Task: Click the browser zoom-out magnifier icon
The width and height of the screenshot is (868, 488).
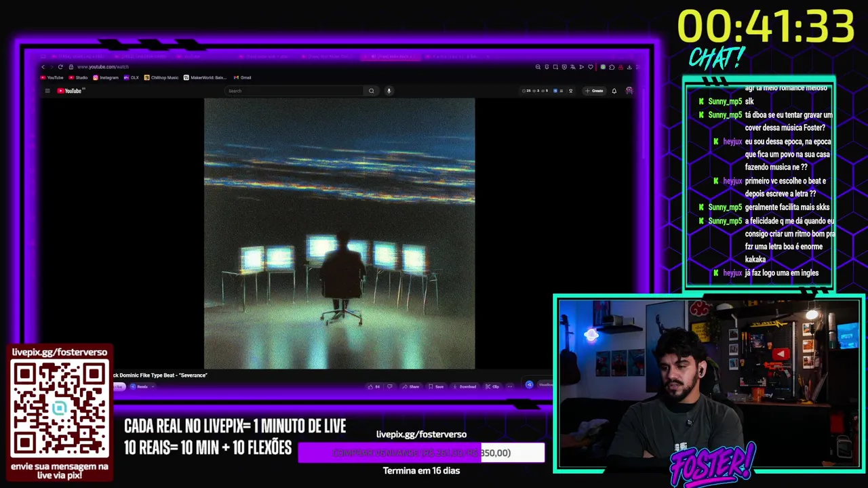Action: (x=538, y=67)
